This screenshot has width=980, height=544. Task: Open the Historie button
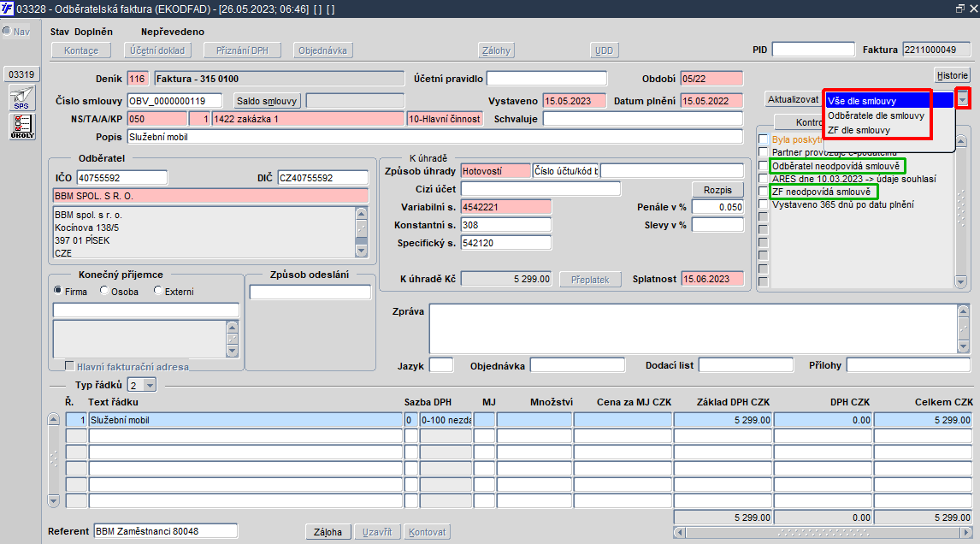[x=952, y=75]
